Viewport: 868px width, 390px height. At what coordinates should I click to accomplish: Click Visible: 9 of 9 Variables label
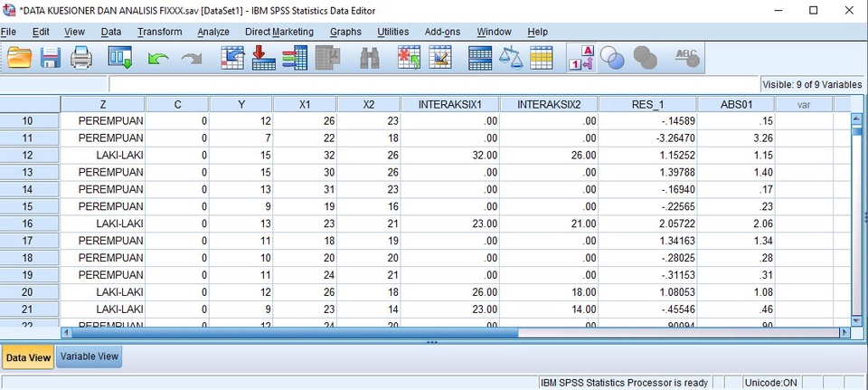812,85
